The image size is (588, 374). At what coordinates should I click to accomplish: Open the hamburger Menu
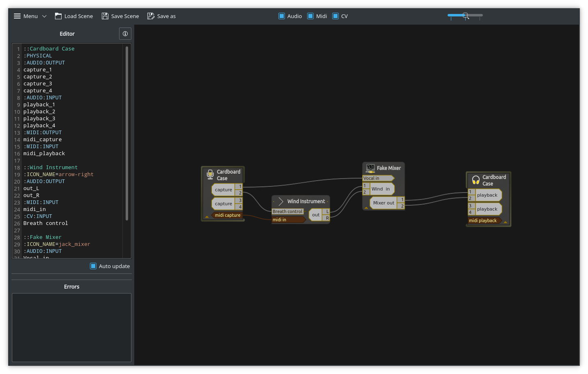tap(17, 16)
